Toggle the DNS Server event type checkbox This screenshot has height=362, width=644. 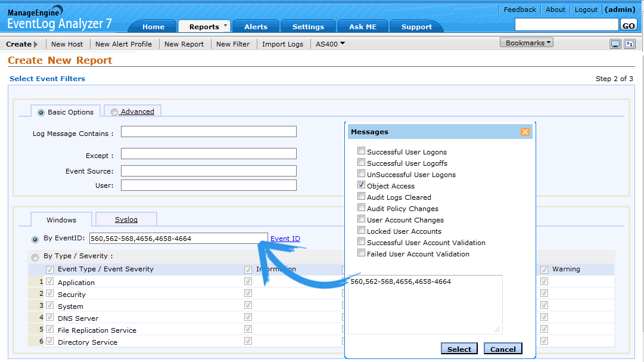tap(49, 318)
